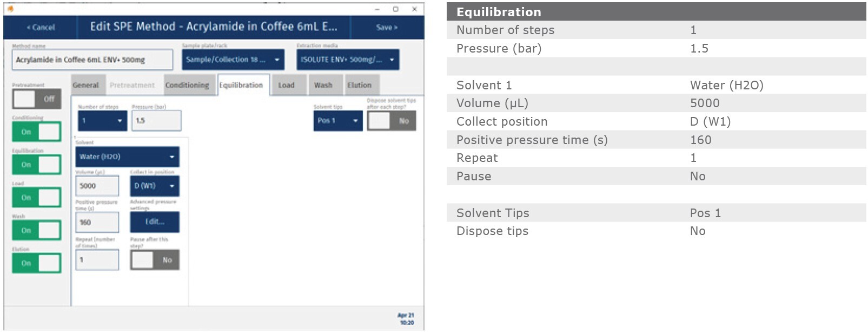The height and width of the screenshot is (332, 868).
Task: Open the Sample plate/rack dropdown
Action: pyautogui.click(x=233, y=60)
